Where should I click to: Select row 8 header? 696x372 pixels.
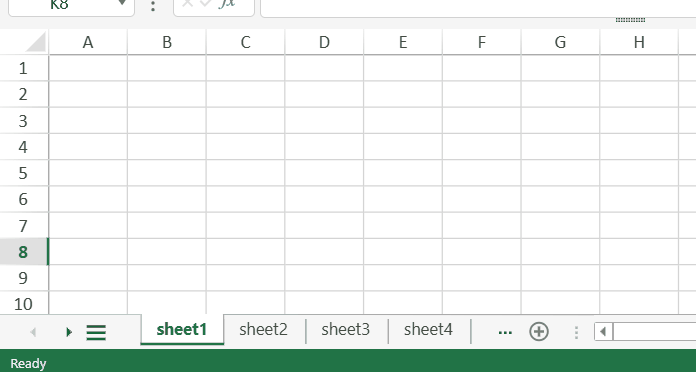point(24,252)
